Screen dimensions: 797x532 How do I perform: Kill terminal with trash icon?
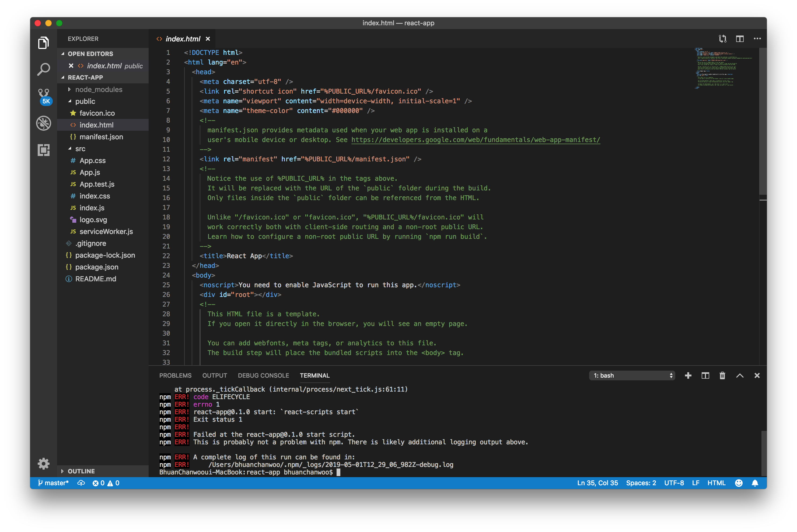(722, 375)
